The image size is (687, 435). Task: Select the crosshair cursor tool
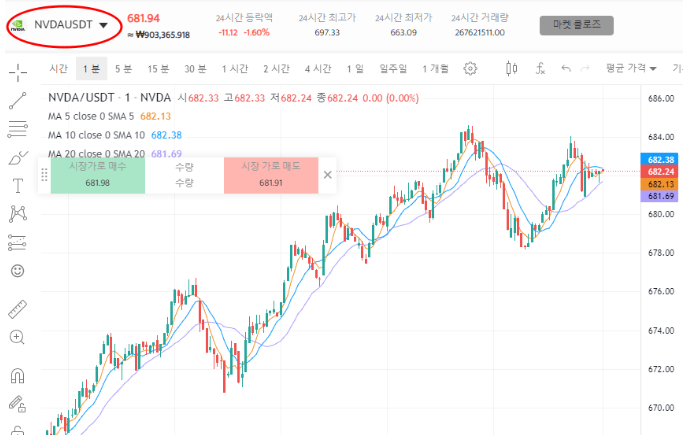(x=18, y=72)
